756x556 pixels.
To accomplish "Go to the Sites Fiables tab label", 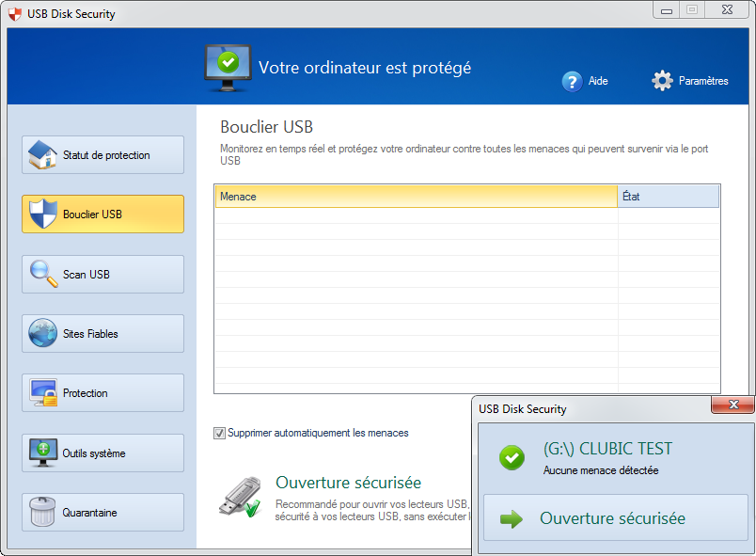I will click(90, 334).
